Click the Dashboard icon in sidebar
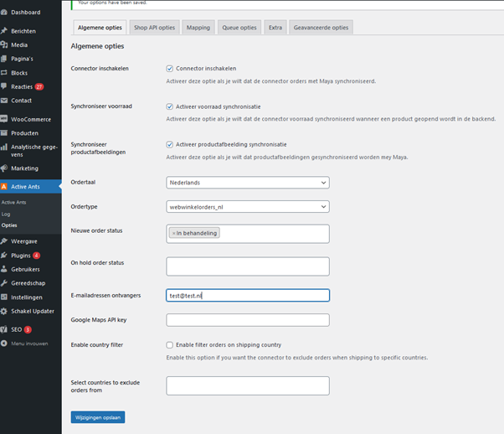The height and width of the screenshot is (434, 504). (x=5, y=12)
